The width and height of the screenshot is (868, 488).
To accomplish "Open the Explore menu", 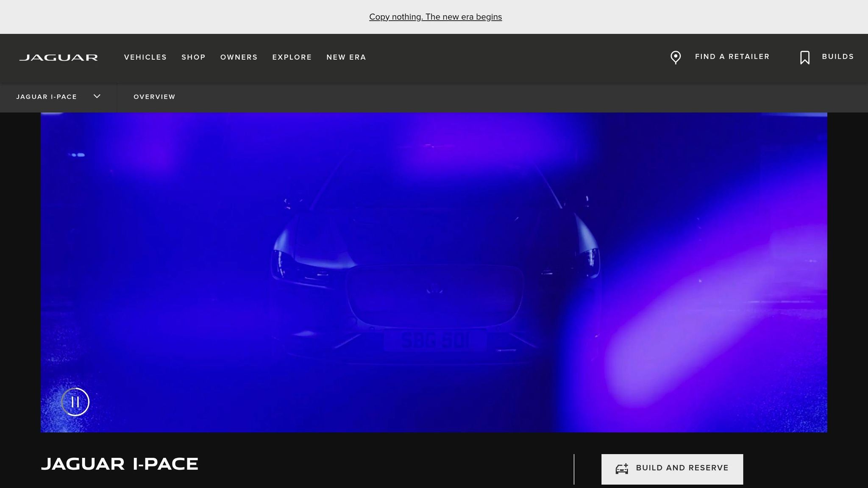I will [292, 57].
